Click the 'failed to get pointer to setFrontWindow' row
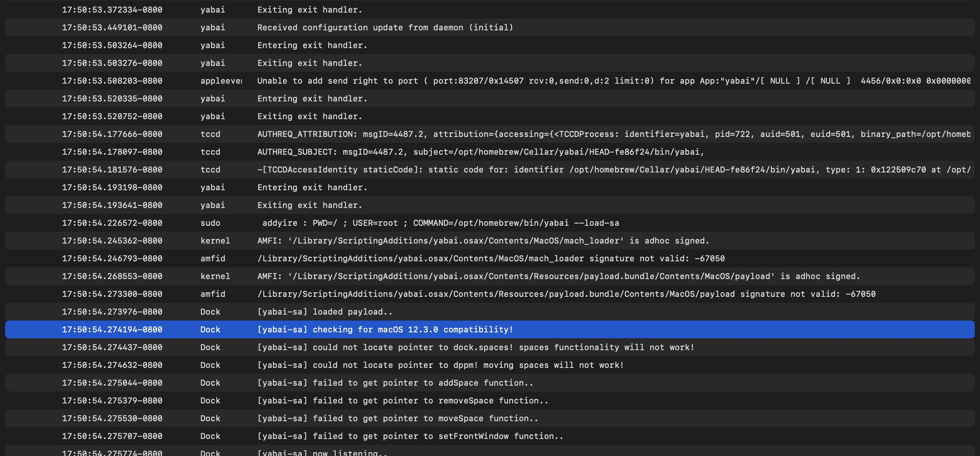 (410, 436)
